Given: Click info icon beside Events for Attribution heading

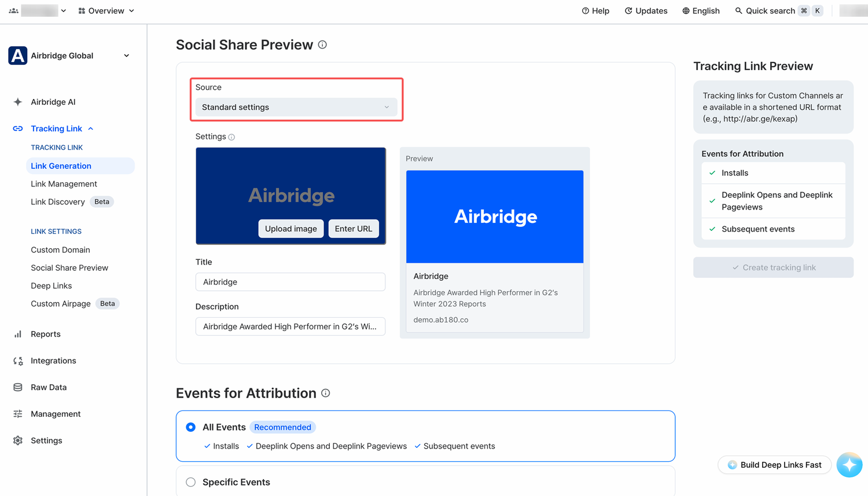Looking at the screenshot, I should pyautogui.click(x=326, y=393).
